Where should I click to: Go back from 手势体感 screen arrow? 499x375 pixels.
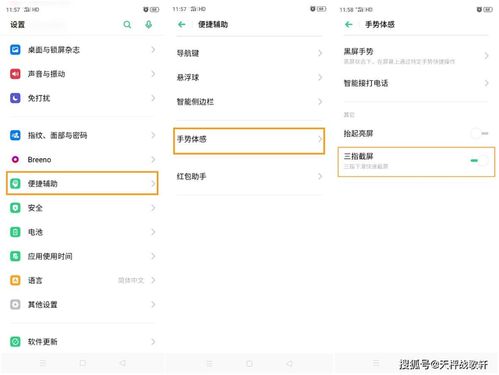click(349, 24)
